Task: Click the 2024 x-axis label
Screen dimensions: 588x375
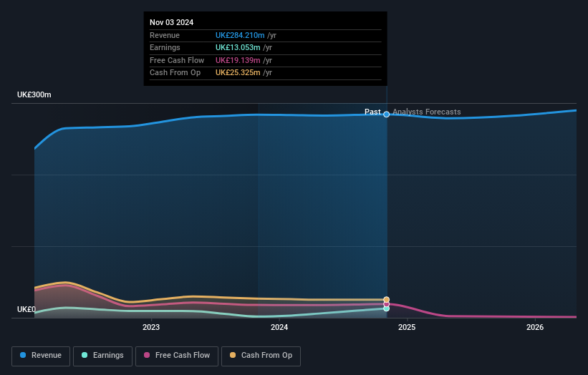Action: pyautogui.click(x=279, y=327)
